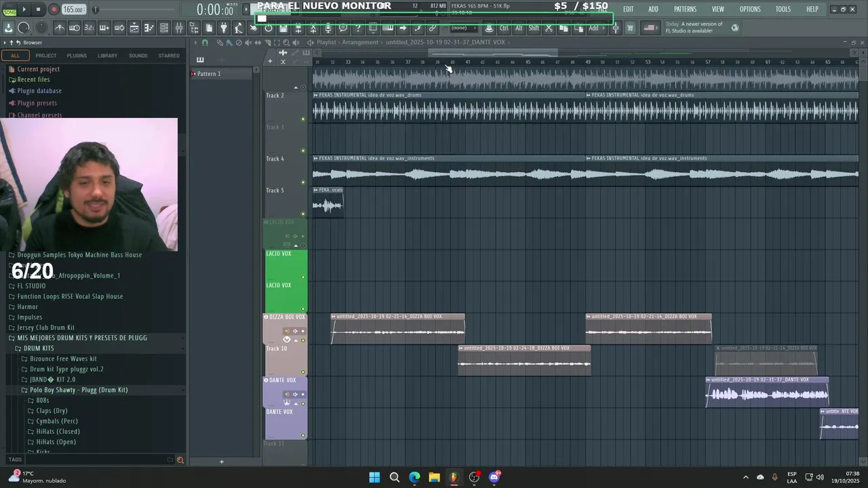Select the DANTE VOX clip at bar 57
Screen dimensions: 868x488
coord(767,392)
